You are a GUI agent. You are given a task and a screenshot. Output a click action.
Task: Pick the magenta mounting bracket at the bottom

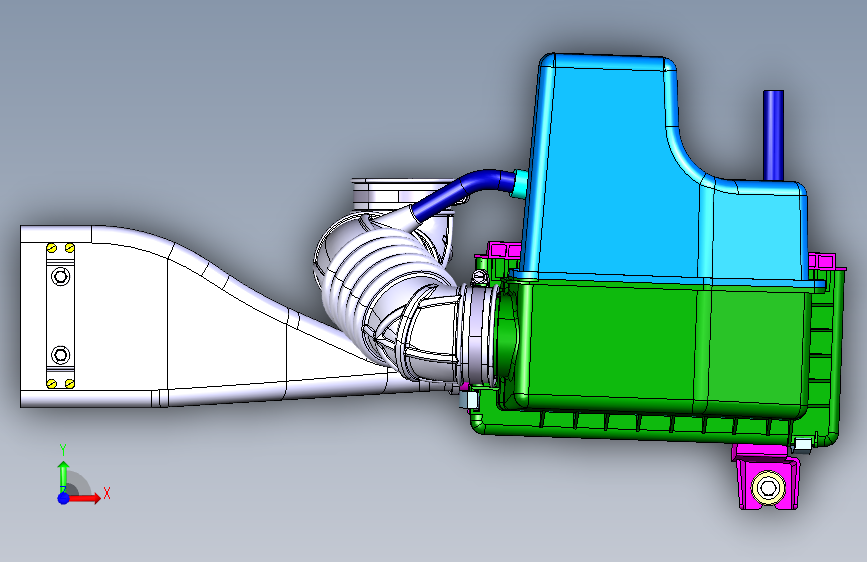pos(766,477)
